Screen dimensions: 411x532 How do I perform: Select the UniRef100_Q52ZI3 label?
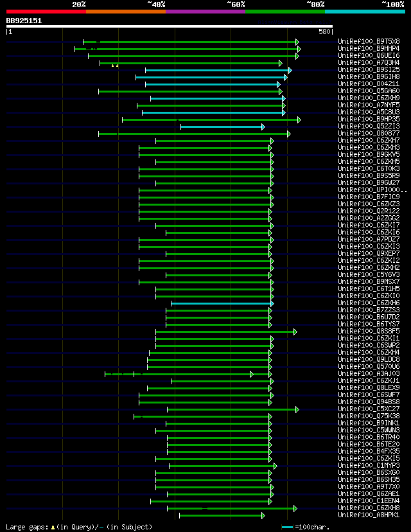pos(369,126)
